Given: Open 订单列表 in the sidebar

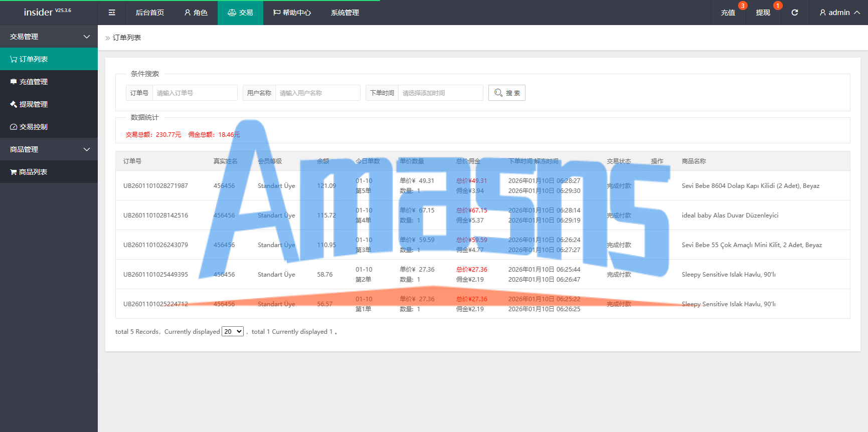Looking at the screenshot, I should tap(49, 59).
